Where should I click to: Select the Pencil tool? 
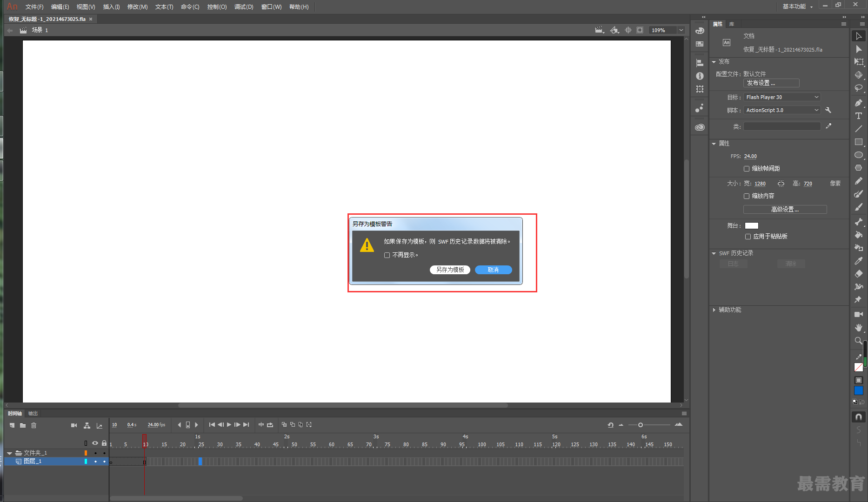click(x=859, y=181)
